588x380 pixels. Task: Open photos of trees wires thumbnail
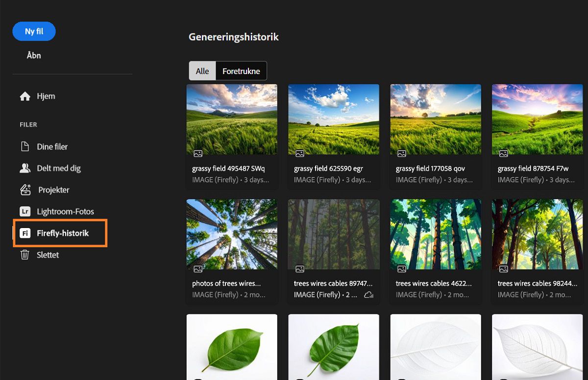pyautogui.click(x=232, y=234)
